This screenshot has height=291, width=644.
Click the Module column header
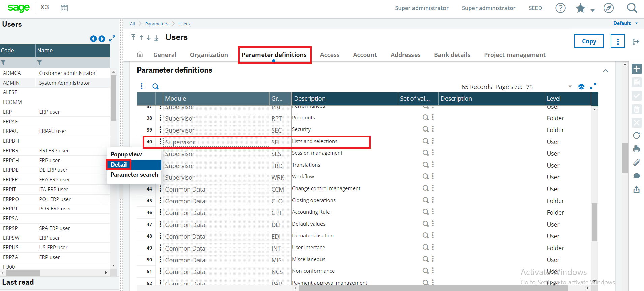coord(216,99)
